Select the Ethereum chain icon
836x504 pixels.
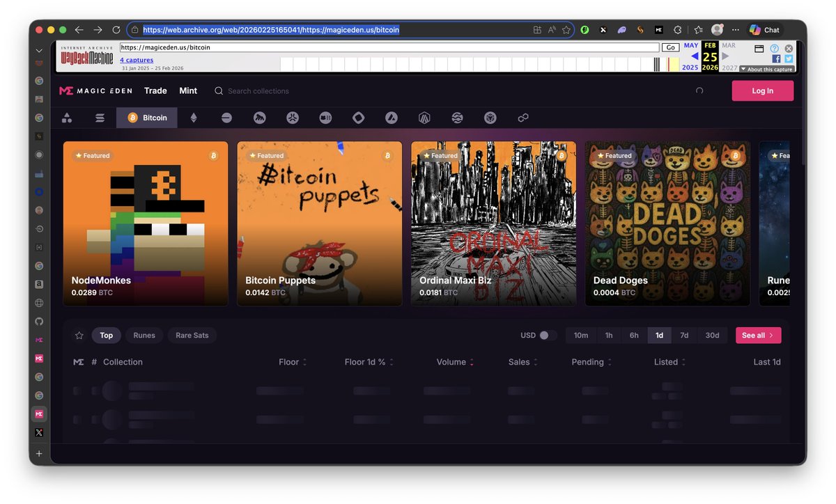pyautogui.click(x=194, y=118)
